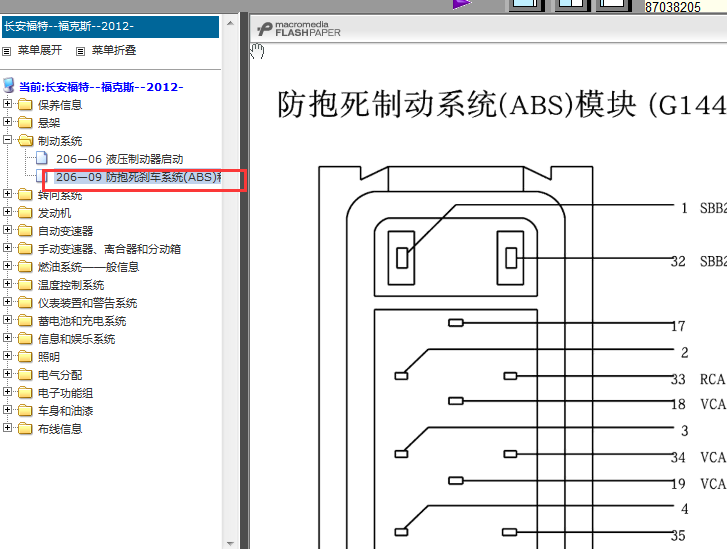Click the ABS模块 diagram title

coord(502,104)
